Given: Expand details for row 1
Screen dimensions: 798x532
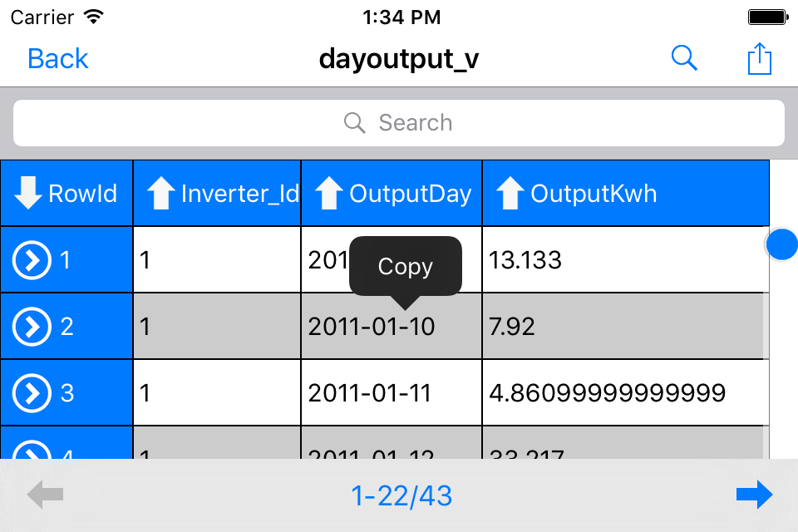Looking at the screenshot, I should coord(31,260).
